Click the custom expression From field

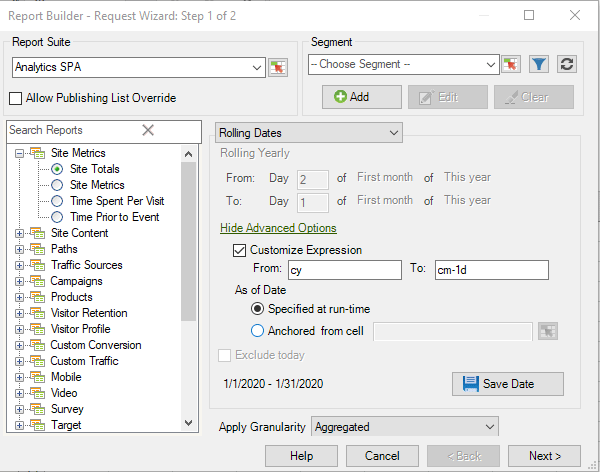click(x=345, y=270)
